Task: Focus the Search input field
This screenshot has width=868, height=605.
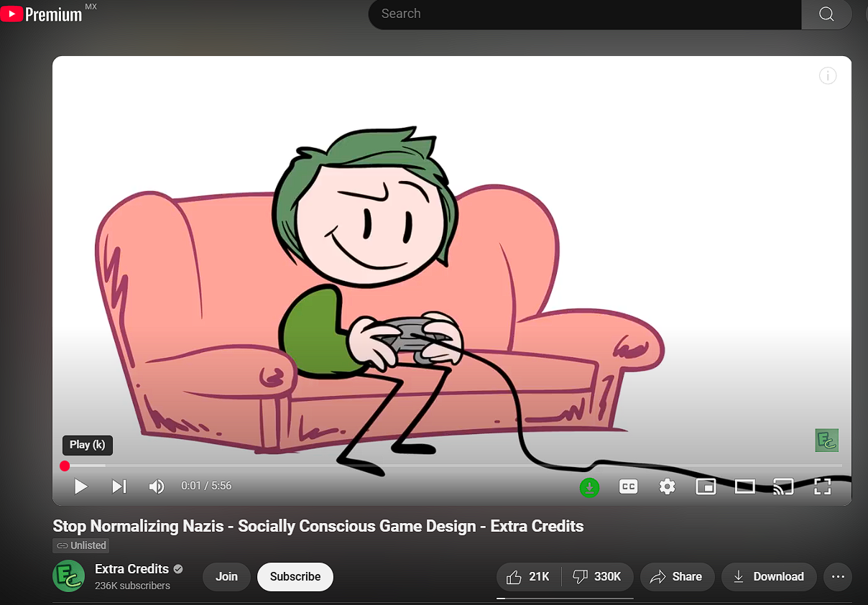Action: point(585,14)
